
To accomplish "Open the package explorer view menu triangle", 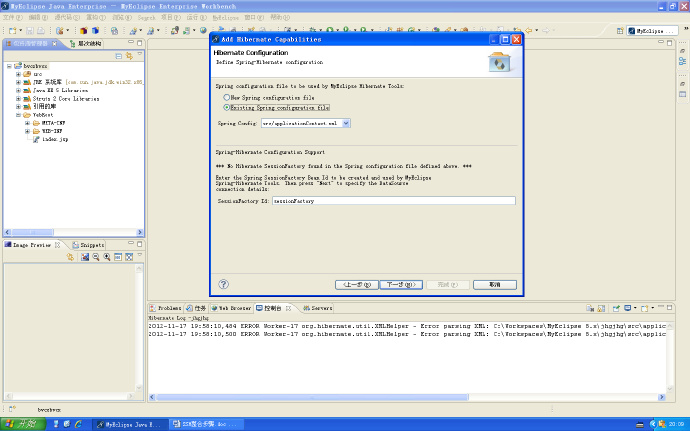I will click(139, 55).
